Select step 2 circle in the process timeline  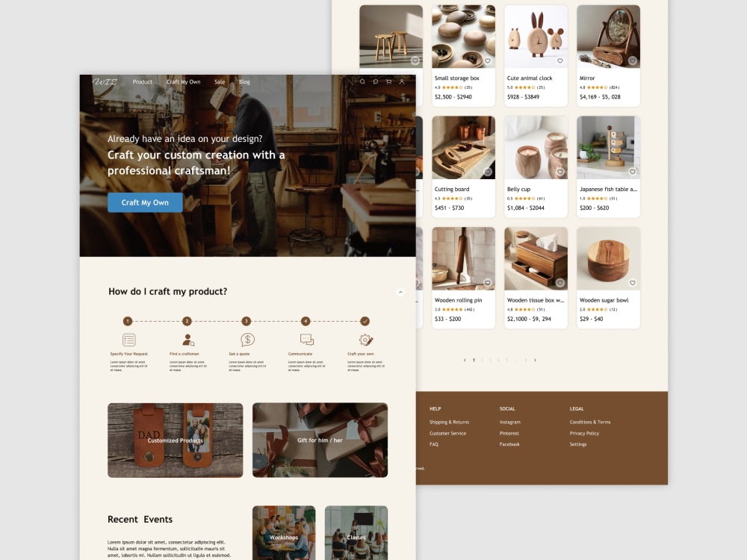click(187, 321)
